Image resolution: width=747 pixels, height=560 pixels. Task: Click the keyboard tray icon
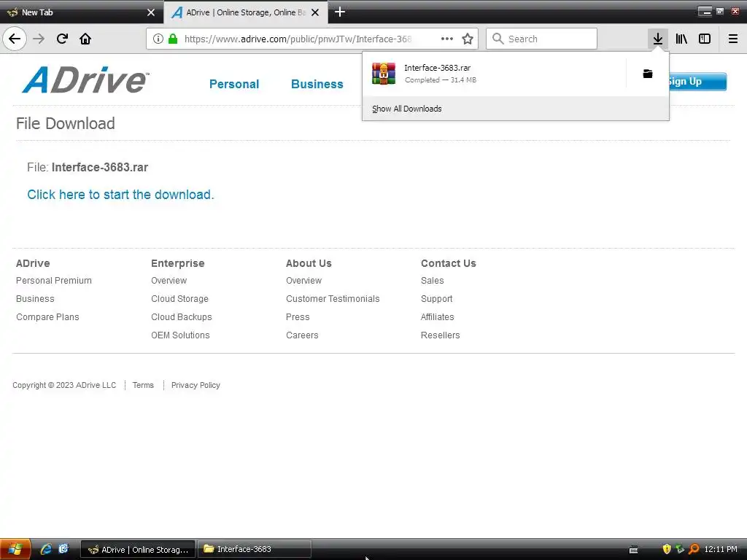[x=634, y=550]
